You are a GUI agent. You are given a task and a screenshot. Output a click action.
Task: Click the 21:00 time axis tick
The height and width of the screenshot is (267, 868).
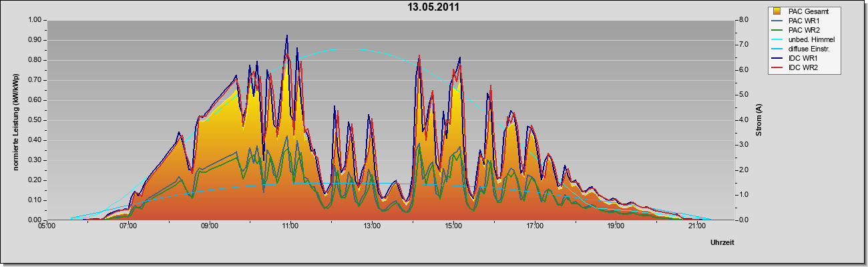[696, 226]
